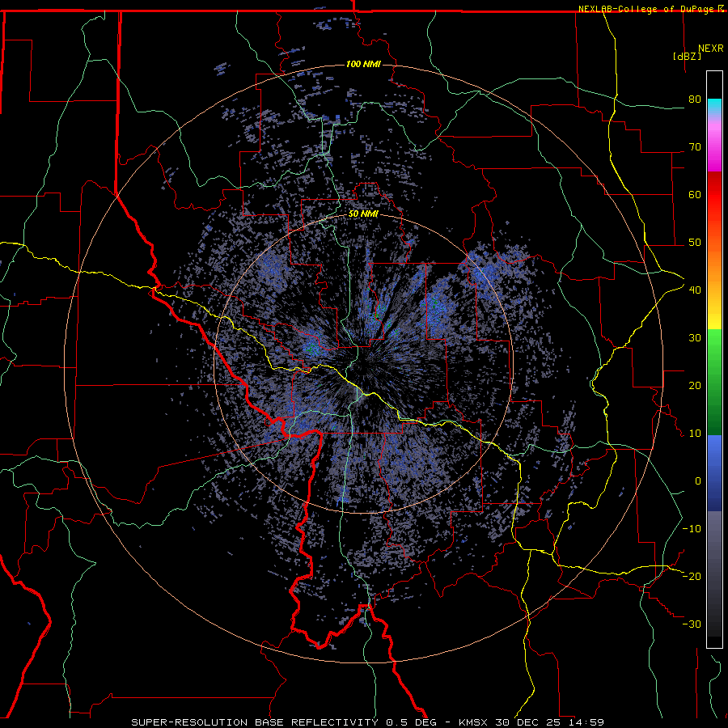
Task: Click the -10 value on the dBZ scale
Action: (692, 528)
